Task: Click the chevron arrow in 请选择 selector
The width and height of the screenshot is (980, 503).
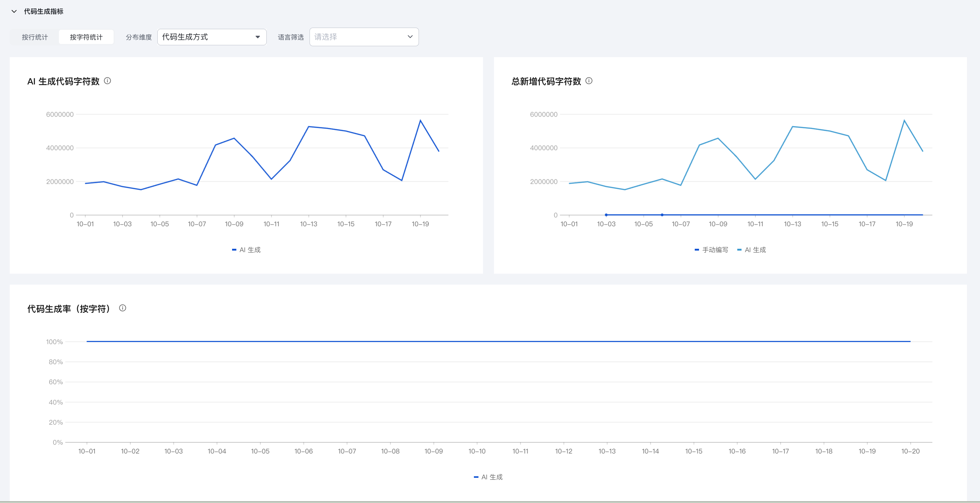Action: (410, 37)
